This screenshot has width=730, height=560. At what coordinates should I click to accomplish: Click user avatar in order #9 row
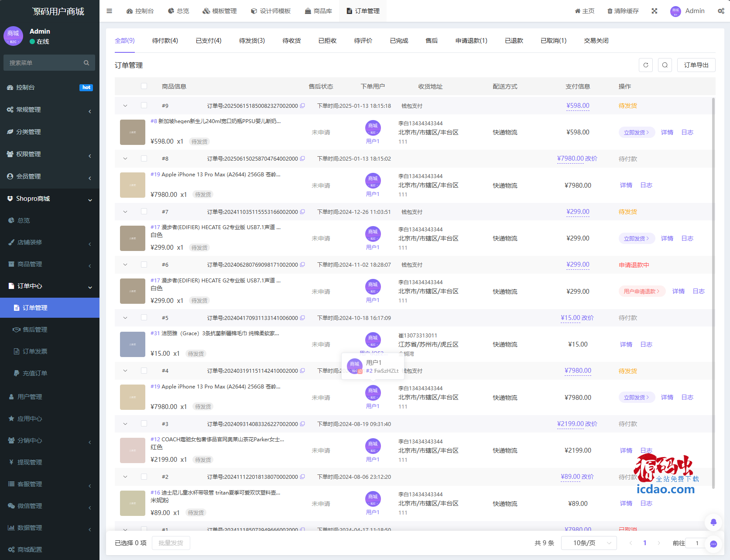pyautogui.click(x=373, y=127)
